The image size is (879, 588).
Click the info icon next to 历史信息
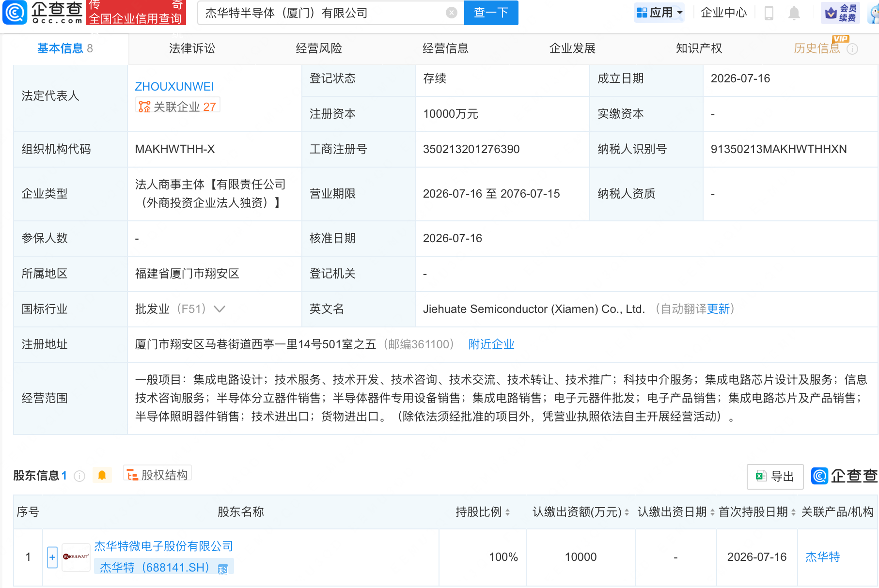coord(852,49)
